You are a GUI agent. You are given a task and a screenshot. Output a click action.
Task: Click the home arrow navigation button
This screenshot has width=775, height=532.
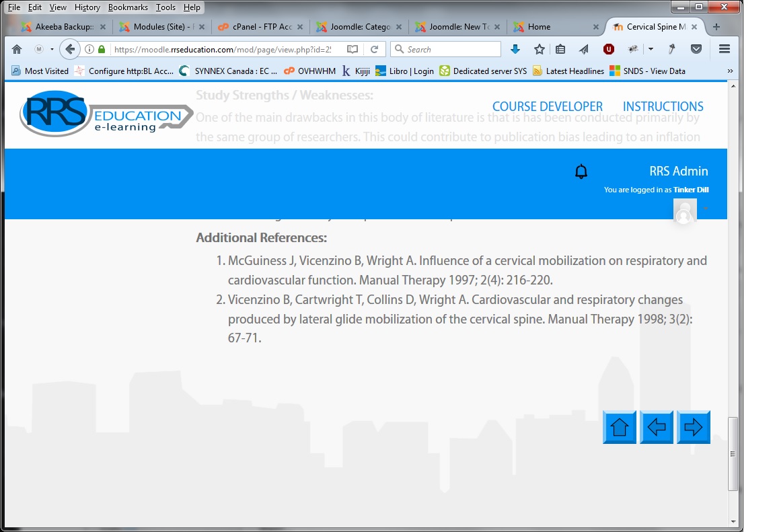click(619, 427)
